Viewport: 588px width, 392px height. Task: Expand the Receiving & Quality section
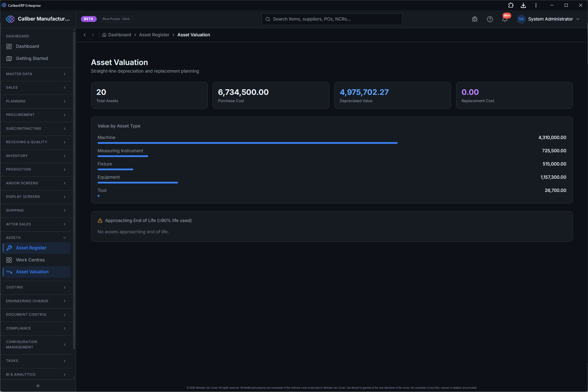(36, 142)
